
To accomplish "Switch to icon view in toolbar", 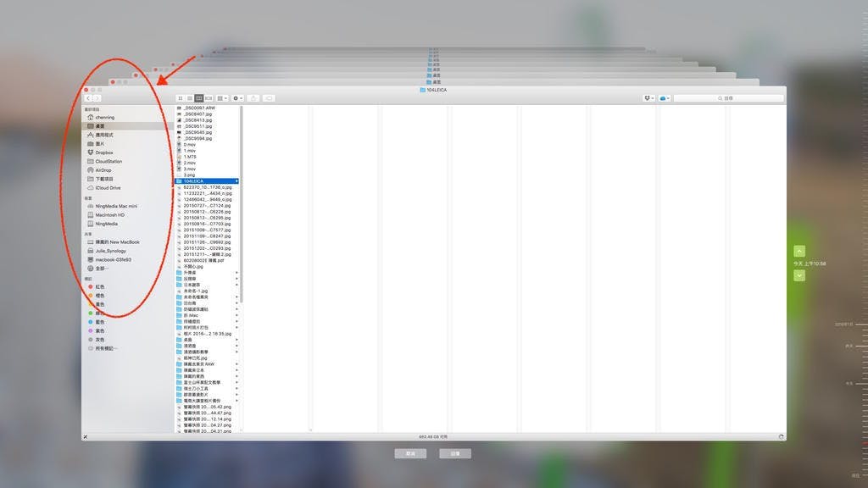I will 181,98.
